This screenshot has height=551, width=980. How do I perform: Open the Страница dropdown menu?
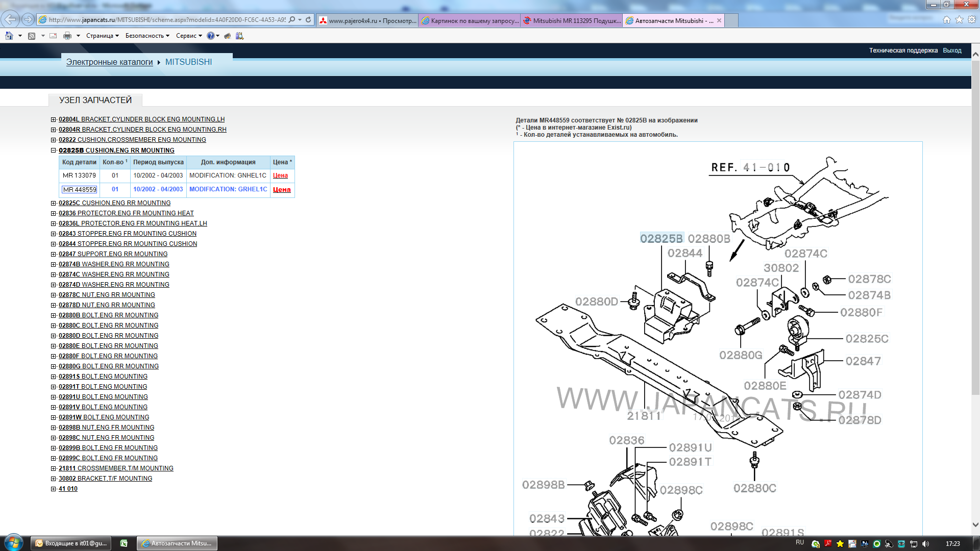point(102,36)
